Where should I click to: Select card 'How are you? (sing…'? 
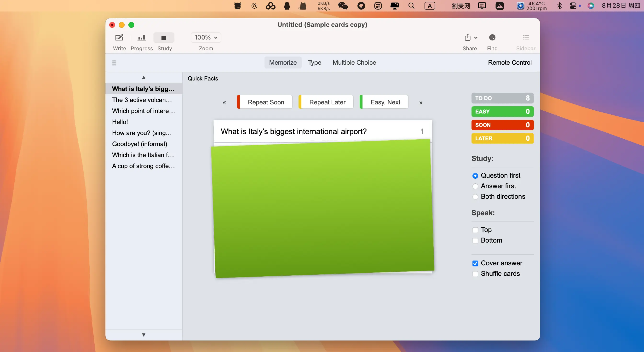point(144,133)
